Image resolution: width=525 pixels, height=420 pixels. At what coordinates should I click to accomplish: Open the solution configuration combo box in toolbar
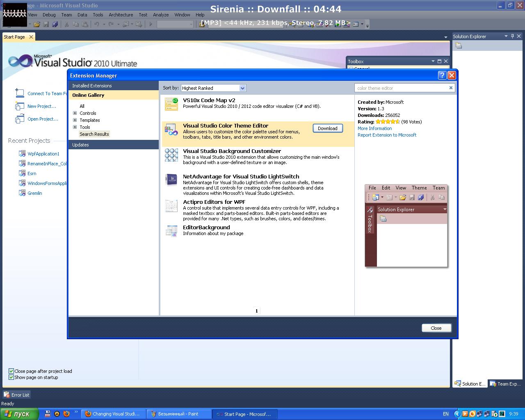[175, 24]
